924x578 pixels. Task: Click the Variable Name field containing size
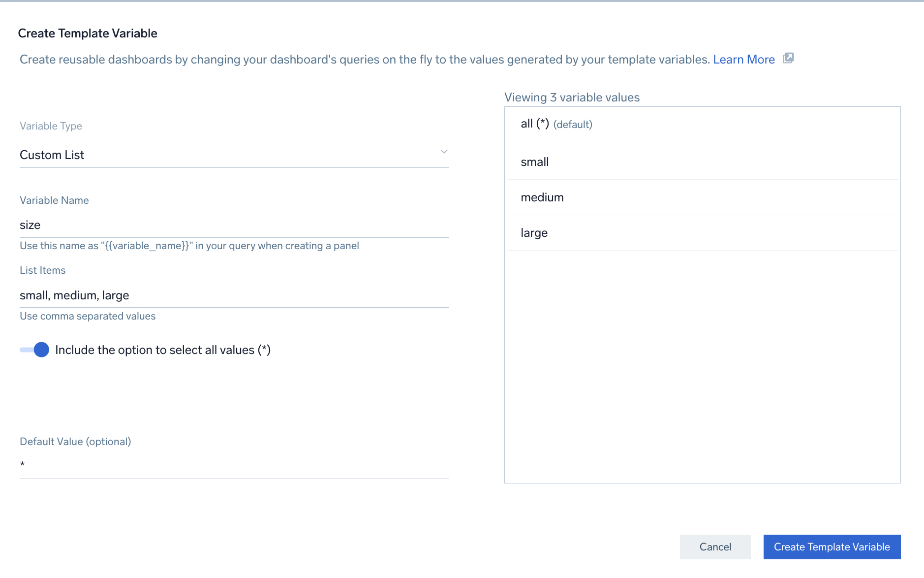point(234,225)
